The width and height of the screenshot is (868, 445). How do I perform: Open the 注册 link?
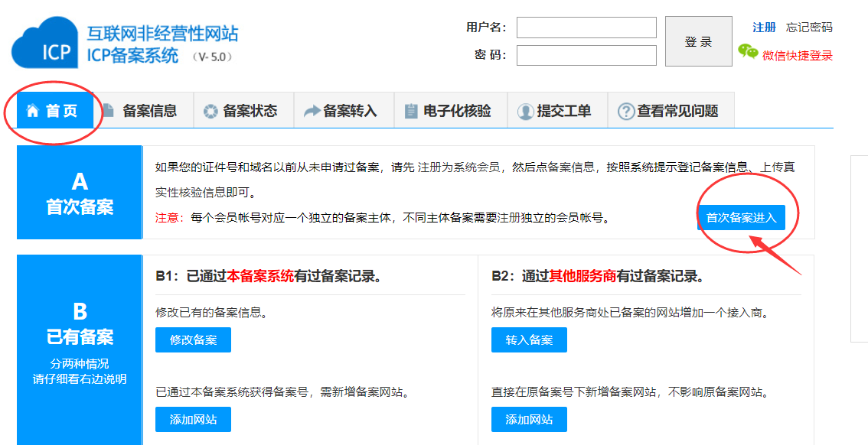(x=764, y=28)
